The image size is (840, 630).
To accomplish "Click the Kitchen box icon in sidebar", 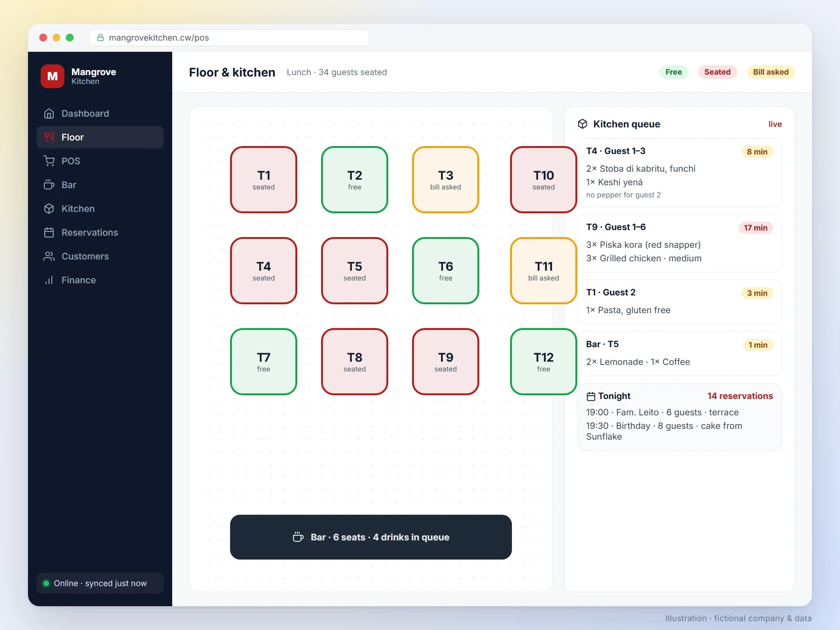I will (x=49, y=209).
